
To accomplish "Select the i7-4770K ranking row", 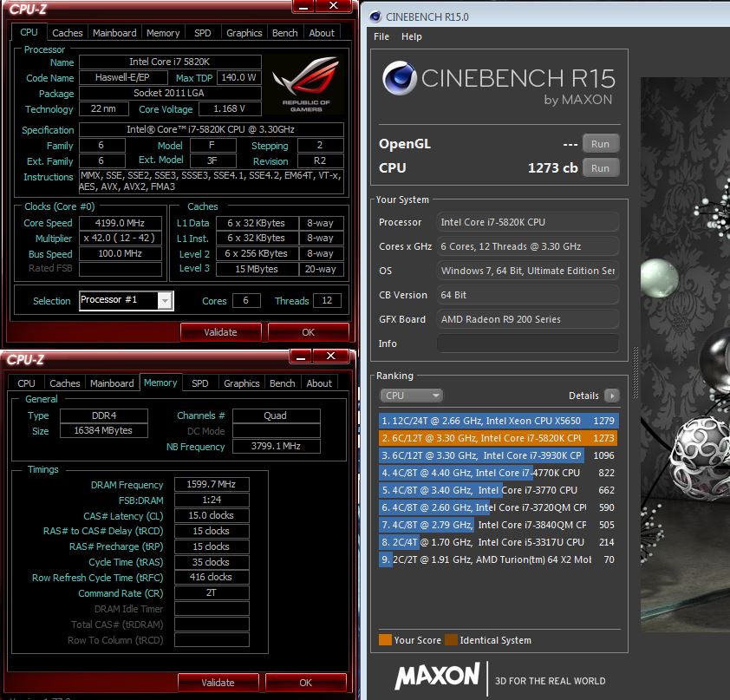I will tap(499, 473).
